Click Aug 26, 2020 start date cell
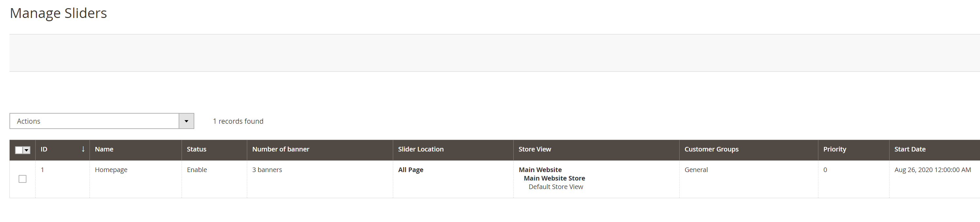Screen dimensions: 980x222 [934, 179]
